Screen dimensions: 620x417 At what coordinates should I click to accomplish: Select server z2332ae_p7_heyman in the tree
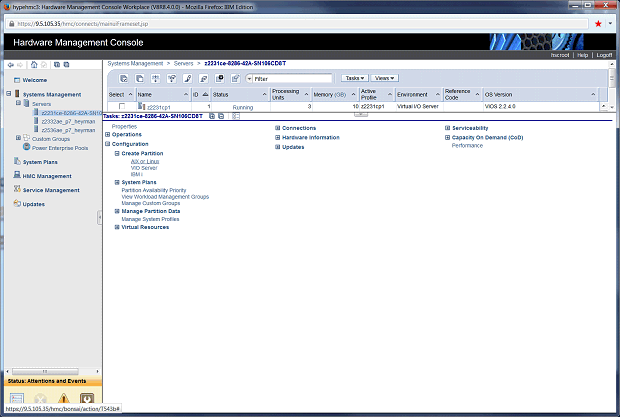coord(68,121)
